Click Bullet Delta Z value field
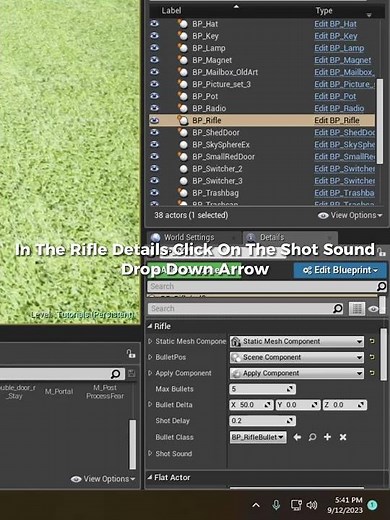390x520 pixels. 345,405
